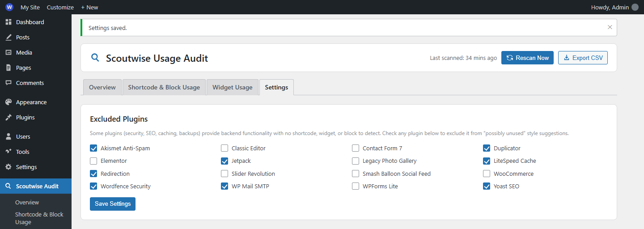
Task: Click the Scoutwise Audit magnifier icon in sidebar
Action: pos(8,186)
